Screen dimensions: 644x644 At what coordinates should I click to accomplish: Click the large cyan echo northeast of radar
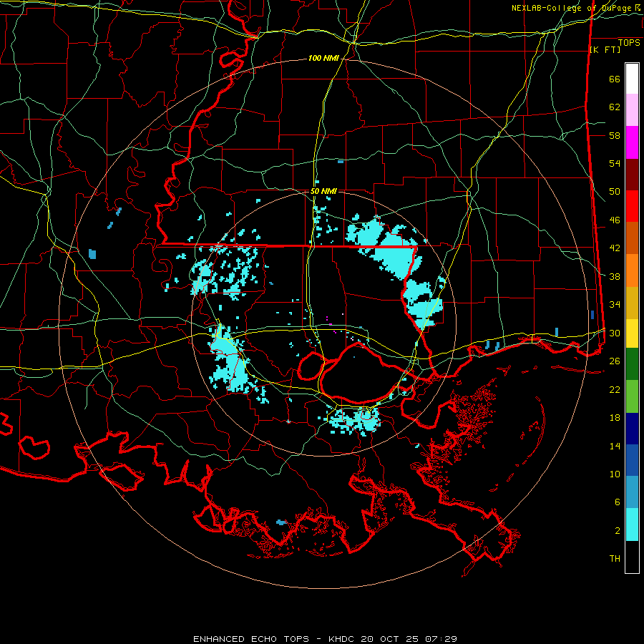386,246
